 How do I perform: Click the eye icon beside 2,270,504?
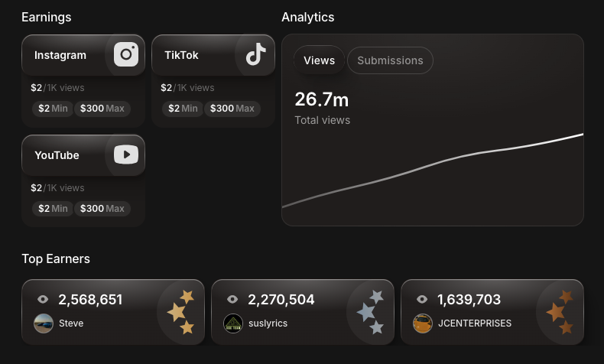pos(232,299)
